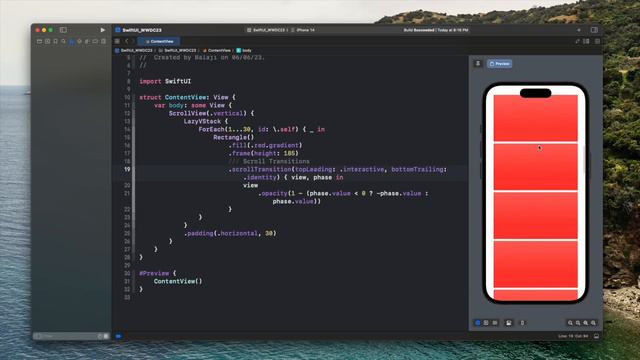This screenshot has height=360, width=640.
Task: Toggle the debug area icon at bottom right
Action: coord(597,336)
